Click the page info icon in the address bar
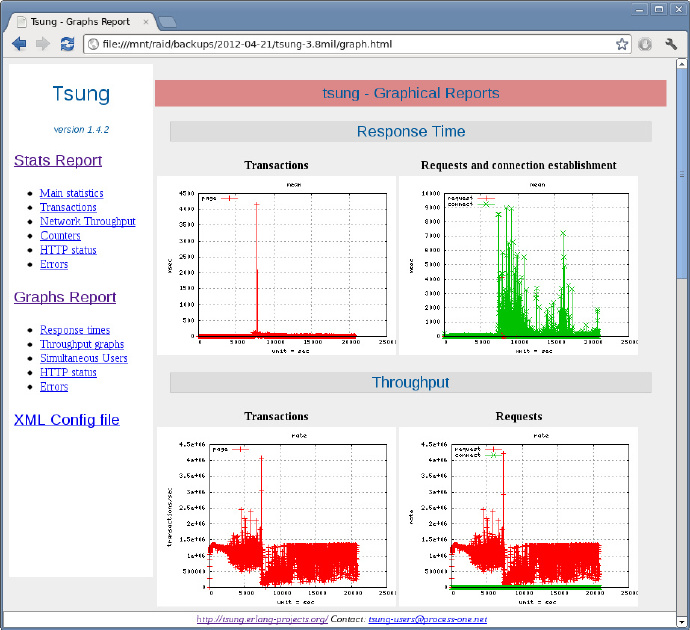Image resolution: width=690 pixels, height=630 pixels. pos(93,44)
